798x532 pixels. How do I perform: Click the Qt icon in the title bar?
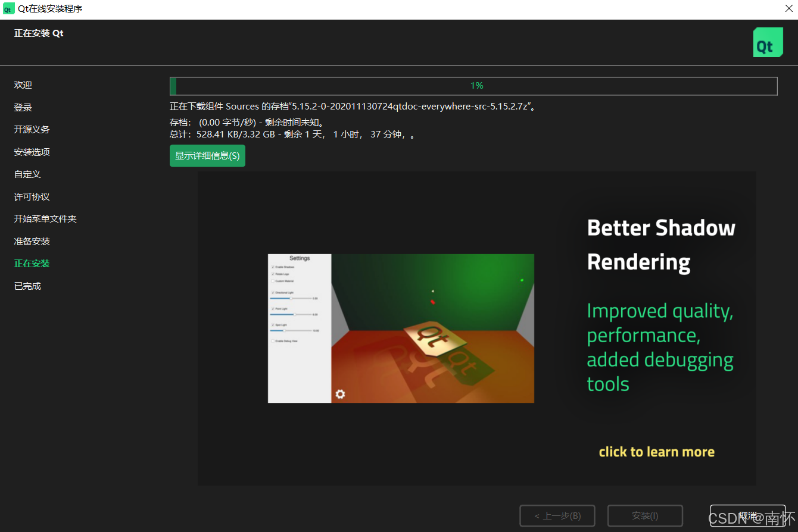pos(8,9)
